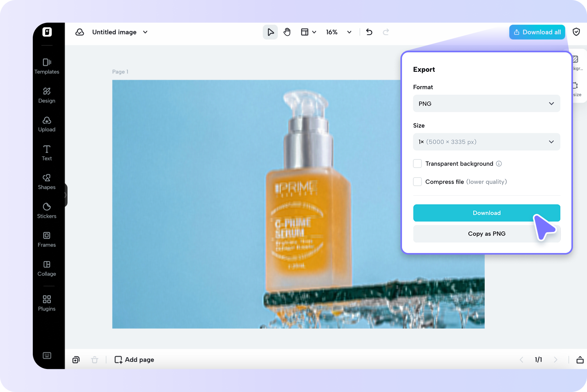Click the Download button
587x392 pixels.
pyautogui.click(x=487, y=213)
